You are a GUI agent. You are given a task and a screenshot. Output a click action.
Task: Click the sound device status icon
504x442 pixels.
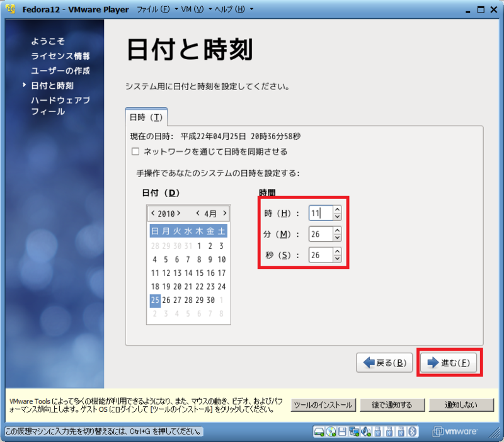point(365,432)
